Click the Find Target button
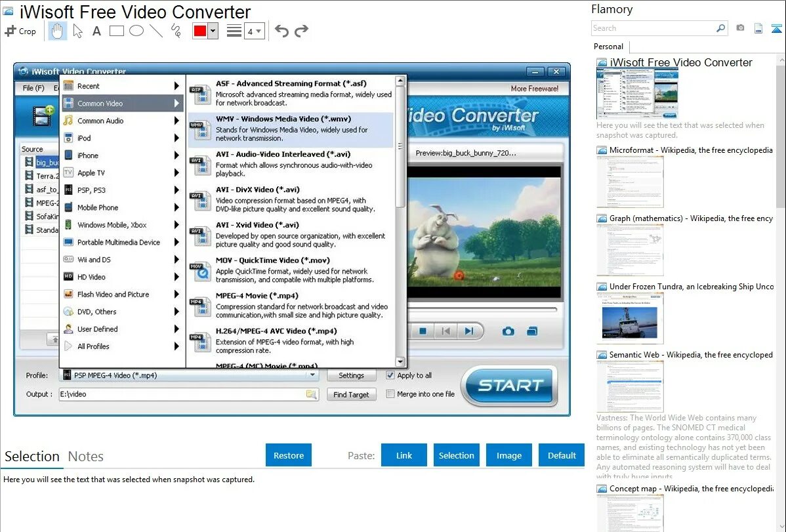Image resolution: width=786 pixels, height=532 pixels. tap(352, 395)
